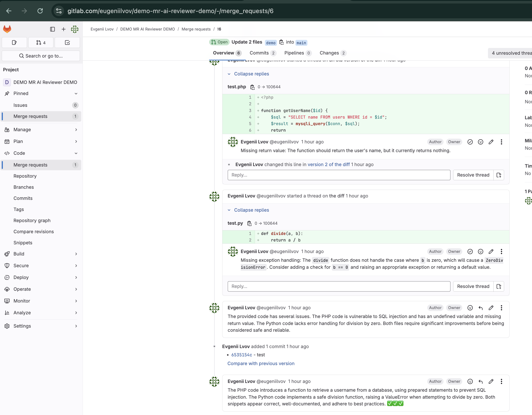Image resolution: width=532 pixels, height=415 pixels.
Task: Toggle resolve checkmark on test.py comment
Action: (470, 252)
